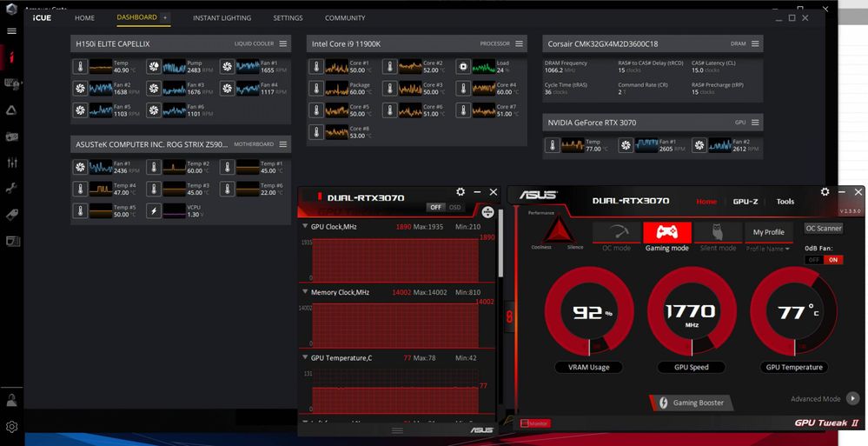Switch 0dB Fan to ON
Viewport: 868px width, 446px height.
click(833, 260)
